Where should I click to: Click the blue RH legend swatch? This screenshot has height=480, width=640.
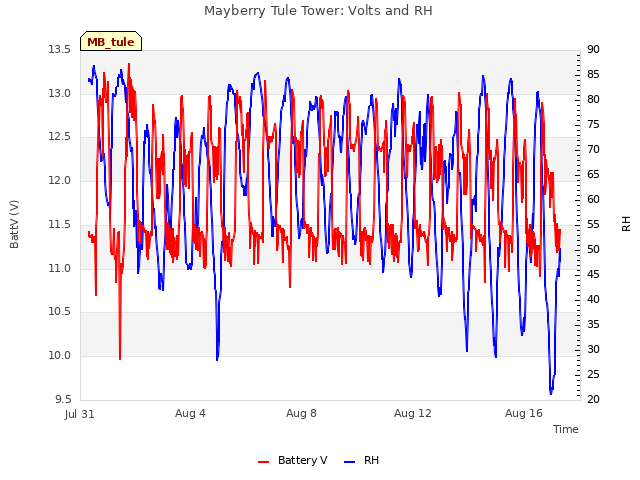click(x=350, y=461)
